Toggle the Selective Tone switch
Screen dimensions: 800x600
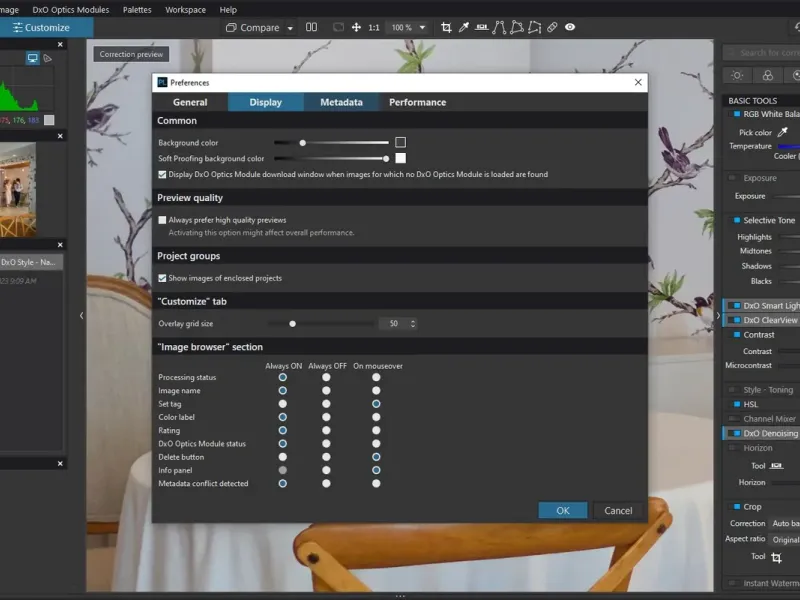click(x=737, y=220)
